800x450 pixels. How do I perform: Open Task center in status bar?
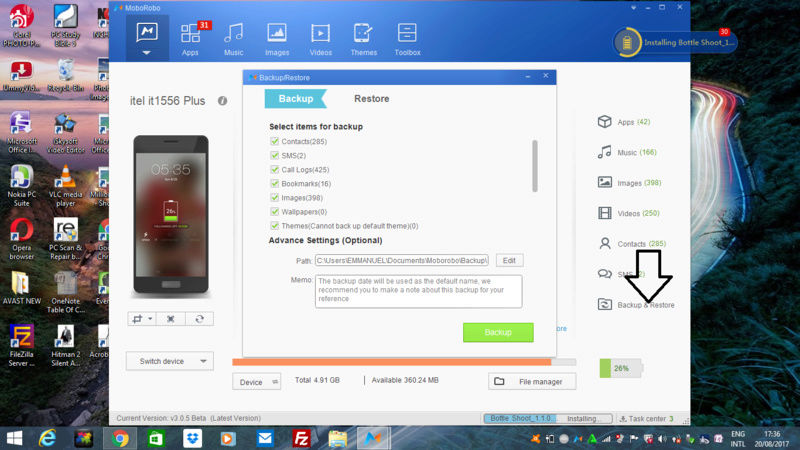pos(646,418)
